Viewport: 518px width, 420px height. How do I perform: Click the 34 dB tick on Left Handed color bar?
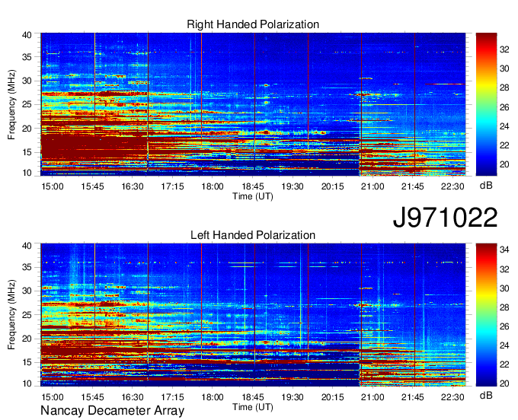click(504, 250)
